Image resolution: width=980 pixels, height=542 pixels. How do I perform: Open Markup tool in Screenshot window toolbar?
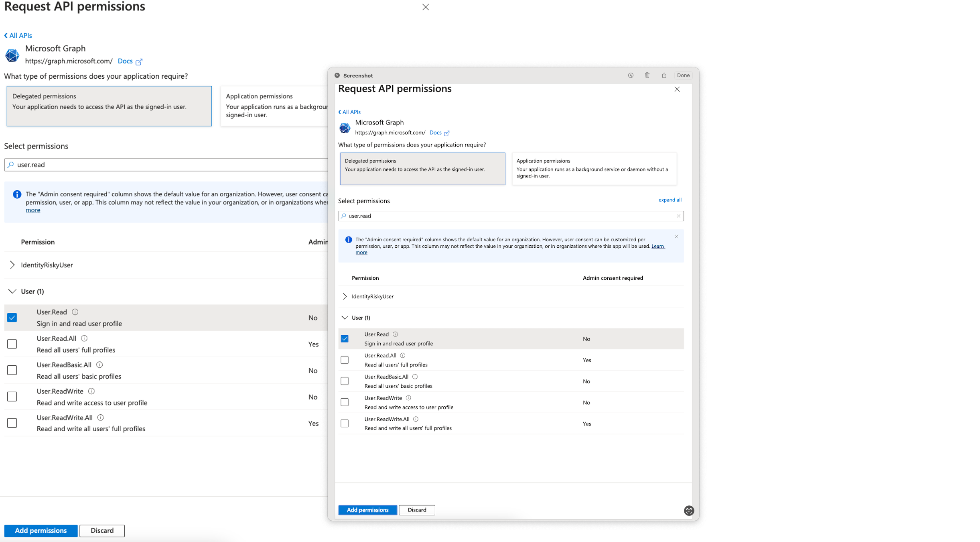(631, 75)
